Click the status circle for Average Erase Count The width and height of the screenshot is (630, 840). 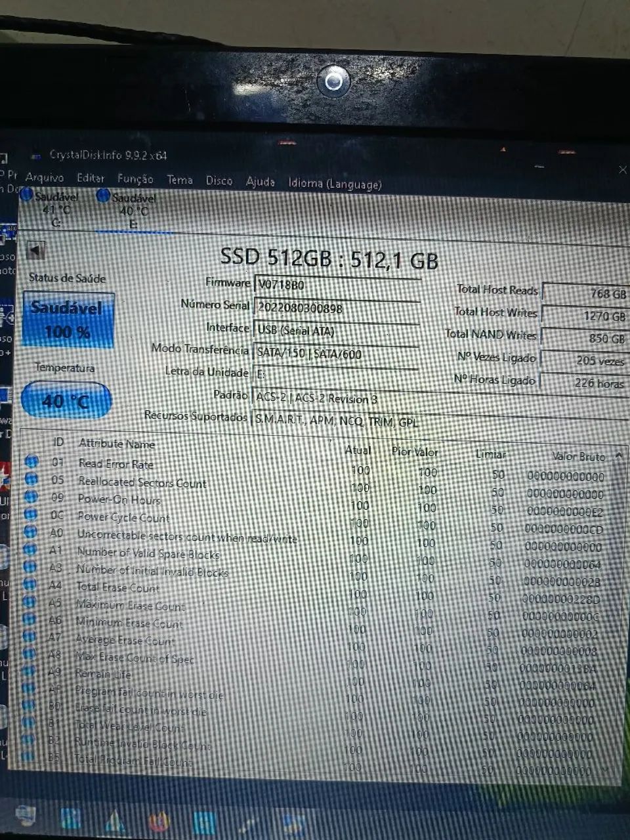tap(30, 636)
